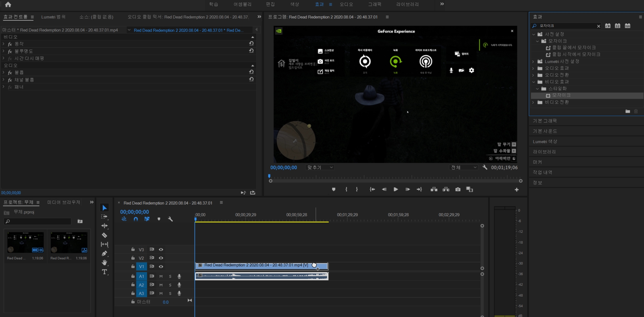Open the 마커 panel
Screen dimensions: 644x317
(537, 162)
